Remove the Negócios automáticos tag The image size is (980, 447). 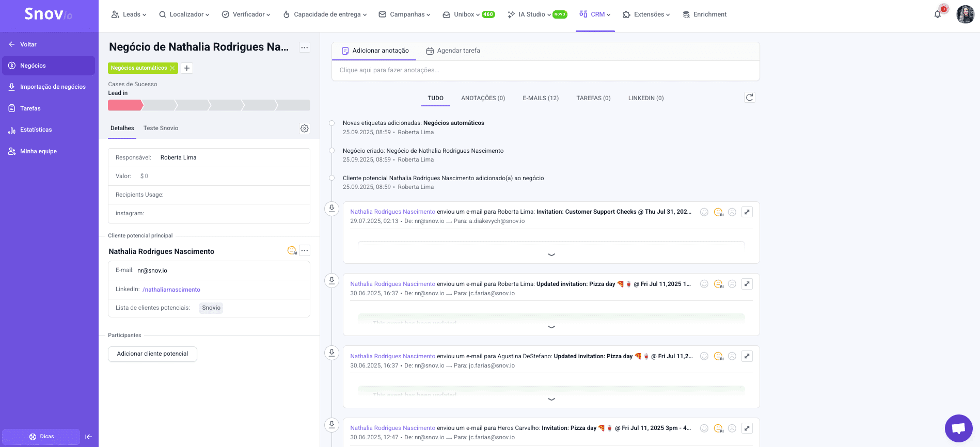(x=172, y=68)
